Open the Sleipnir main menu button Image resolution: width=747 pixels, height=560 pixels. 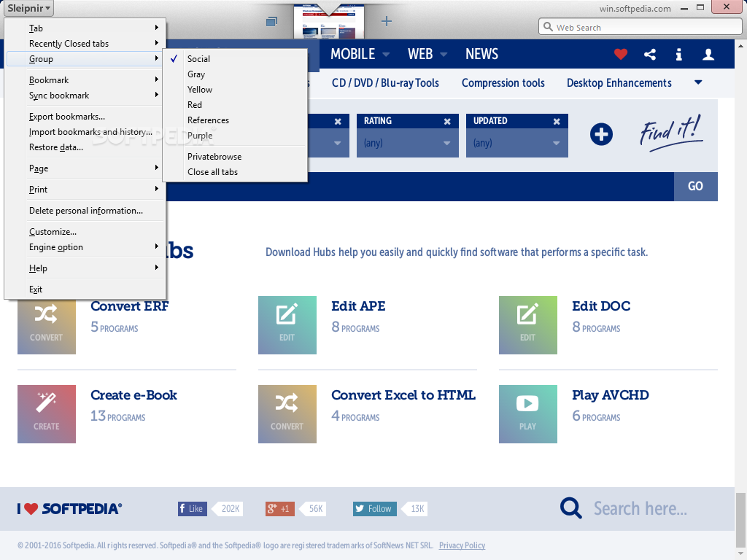[x=28, y=8]
